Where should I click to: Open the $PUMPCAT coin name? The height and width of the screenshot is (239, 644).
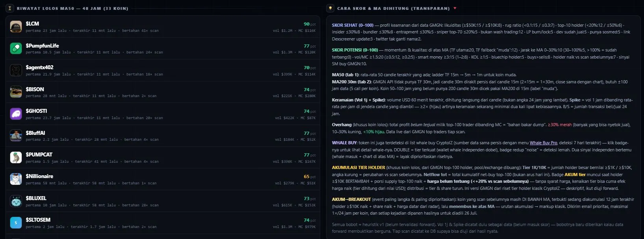39,154
